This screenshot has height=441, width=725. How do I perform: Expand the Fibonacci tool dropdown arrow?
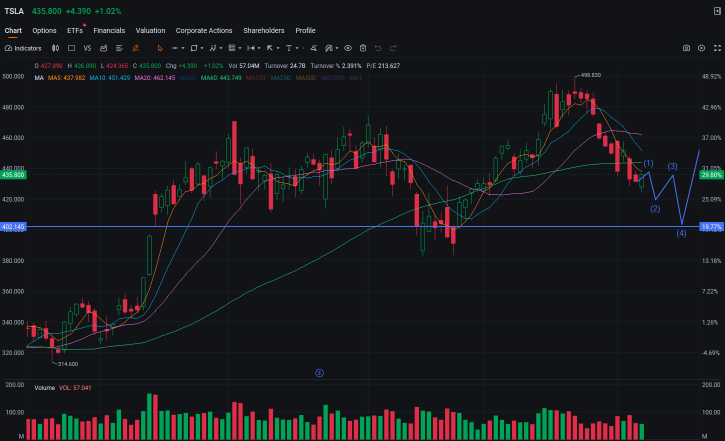[x=240, y=48]
